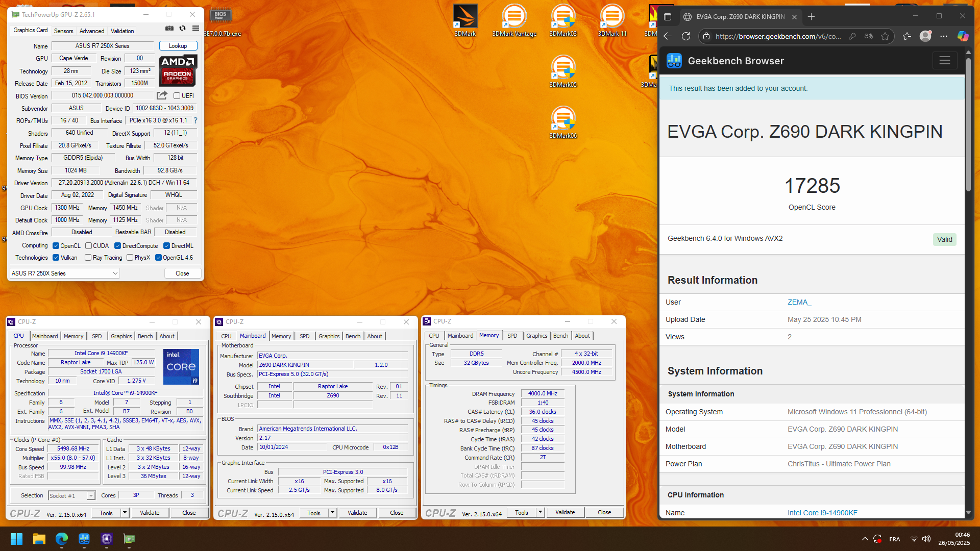Open the browser tab actions icon
The height and width of the screenshot is (551, 980).
[668, 17]
